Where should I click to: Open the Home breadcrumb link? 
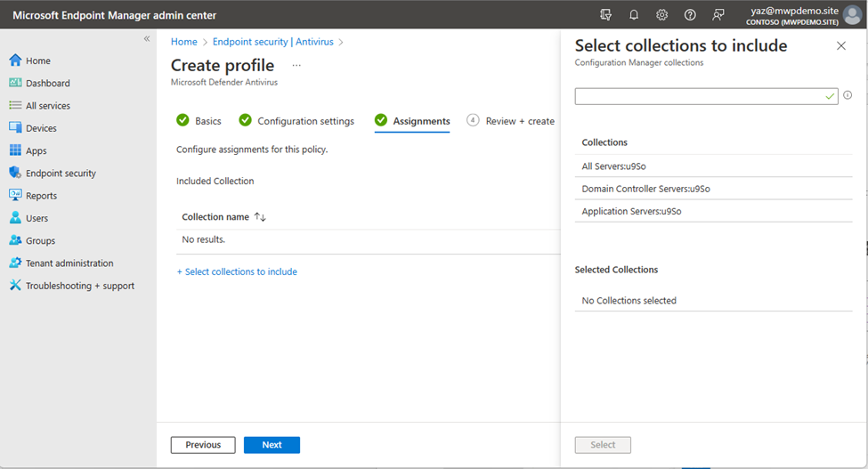point(184,42)
